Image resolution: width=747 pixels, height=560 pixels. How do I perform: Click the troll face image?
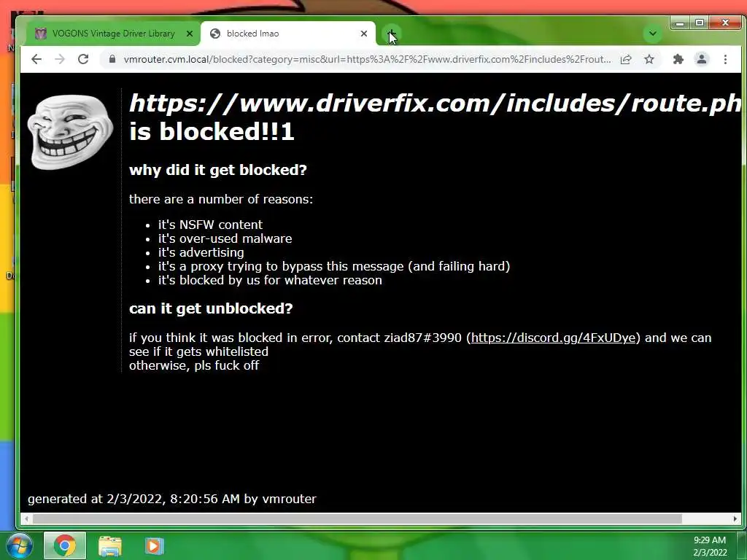pos(71,131)
